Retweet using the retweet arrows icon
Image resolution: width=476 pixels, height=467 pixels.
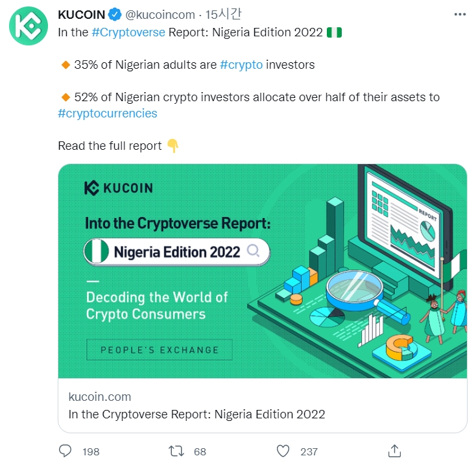coord(176,451)
